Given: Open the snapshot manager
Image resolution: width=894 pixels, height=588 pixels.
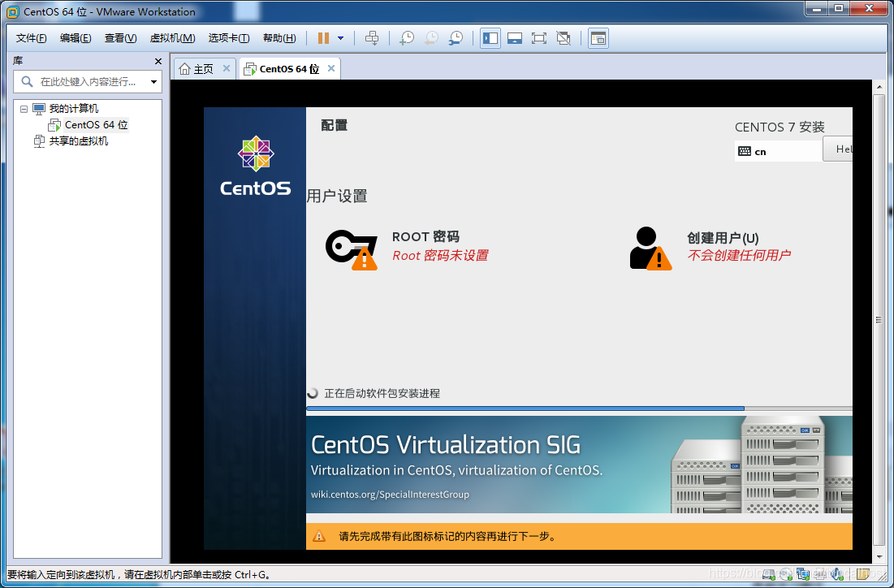Looking at the screenshot, I should pyautogui.click(x=456, y=38).
